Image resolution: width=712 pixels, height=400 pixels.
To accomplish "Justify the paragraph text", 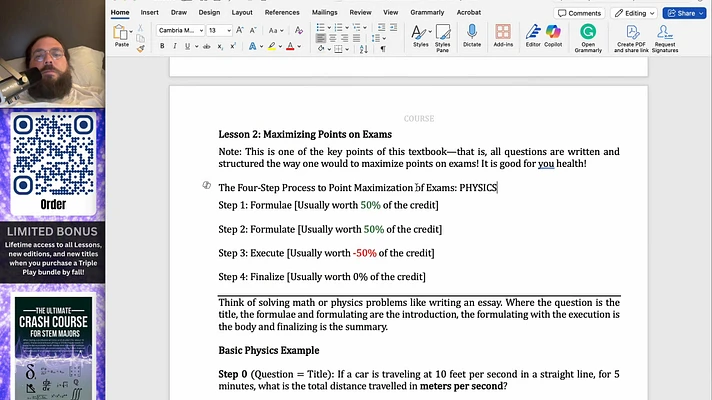I will tap(356, 38).
